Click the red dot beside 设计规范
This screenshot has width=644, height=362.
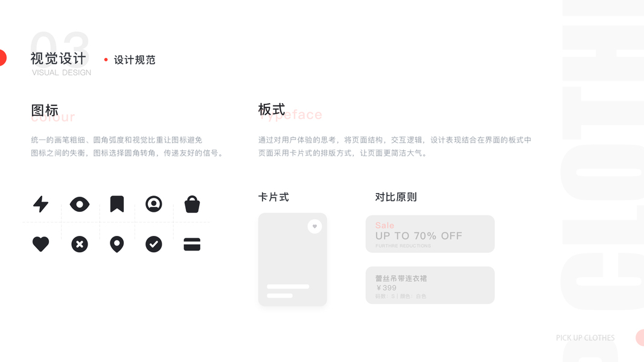tap(106, 60)
